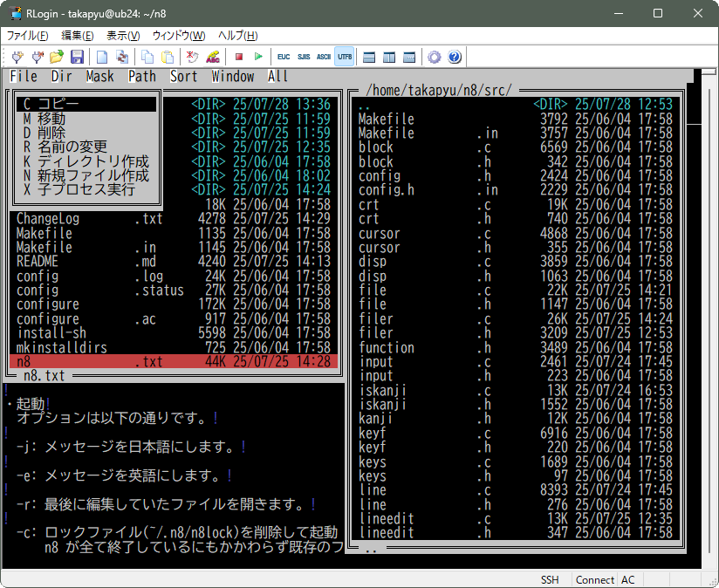Viewport: 719px width, 588px height.
Task: Select the C コピー menu entry
Action: [86, 104]
